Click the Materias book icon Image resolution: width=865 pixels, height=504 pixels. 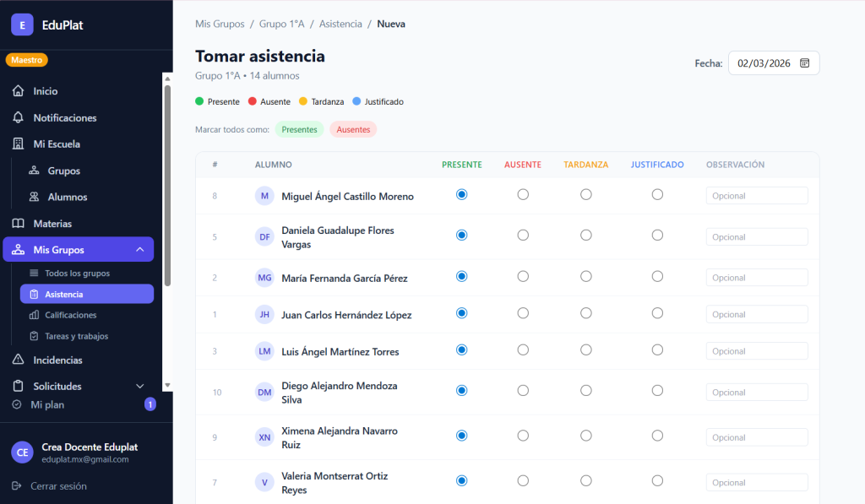point(18,224)
